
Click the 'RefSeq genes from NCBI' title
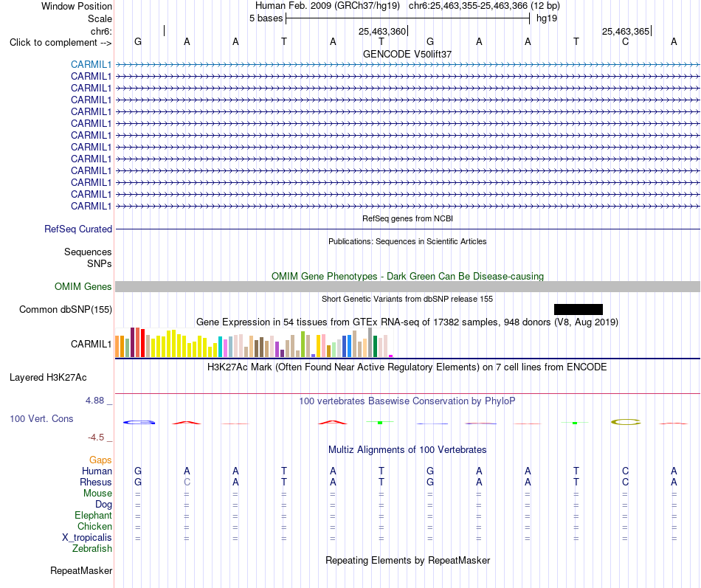[x=407, y=218]
